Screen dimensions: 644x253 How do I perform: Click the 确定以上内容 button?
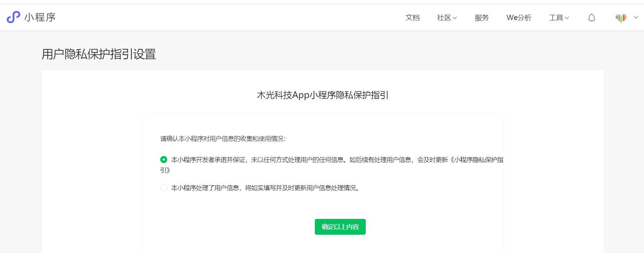pos(340,227)
